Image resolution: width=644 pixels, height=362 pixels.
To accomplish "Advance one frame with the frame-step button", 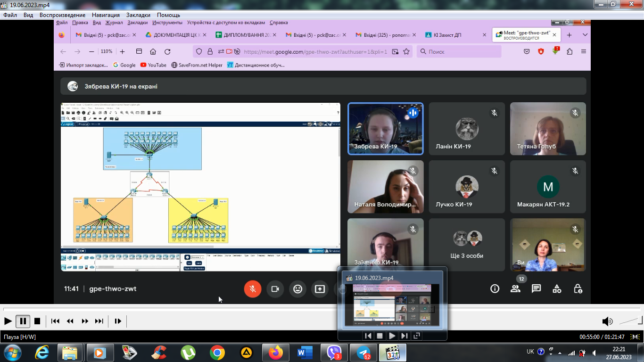I will pyautogui.click(x=118, y=321).
